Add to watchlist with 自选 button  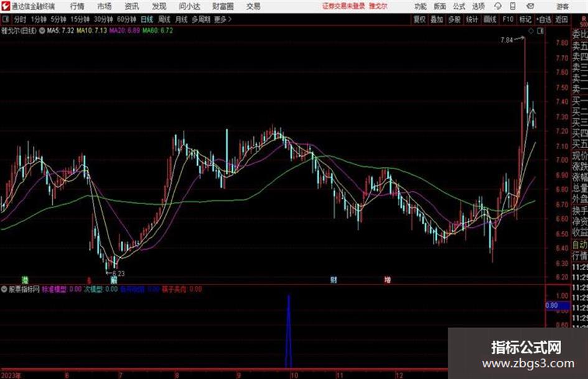[x=544, y=19]
